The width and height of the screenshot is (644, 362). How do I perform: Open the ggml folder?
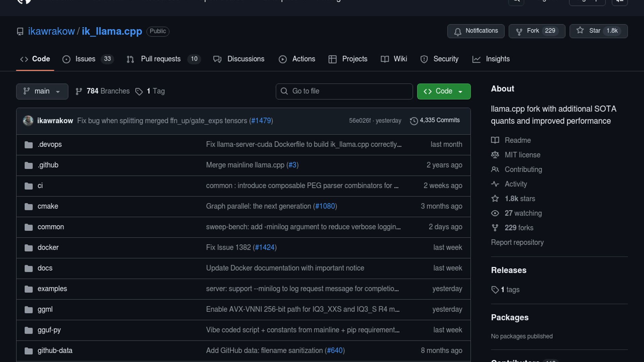45,309
